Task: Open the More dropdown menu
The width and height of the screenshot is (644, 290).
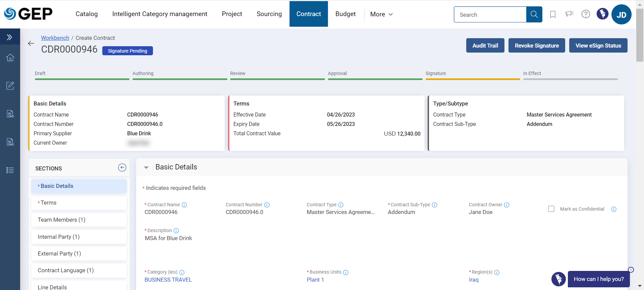Action: [x=381, y=14]
